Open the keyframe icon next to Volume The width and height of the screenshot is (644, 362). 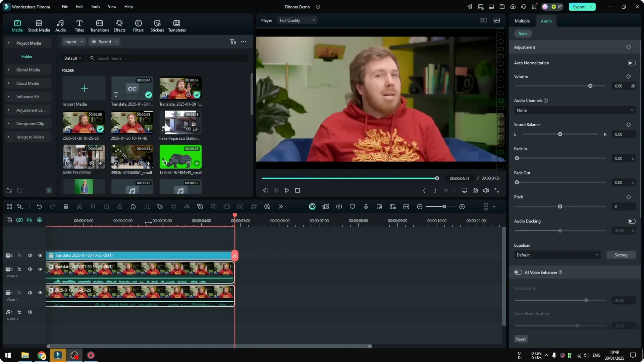coord(629,76)
